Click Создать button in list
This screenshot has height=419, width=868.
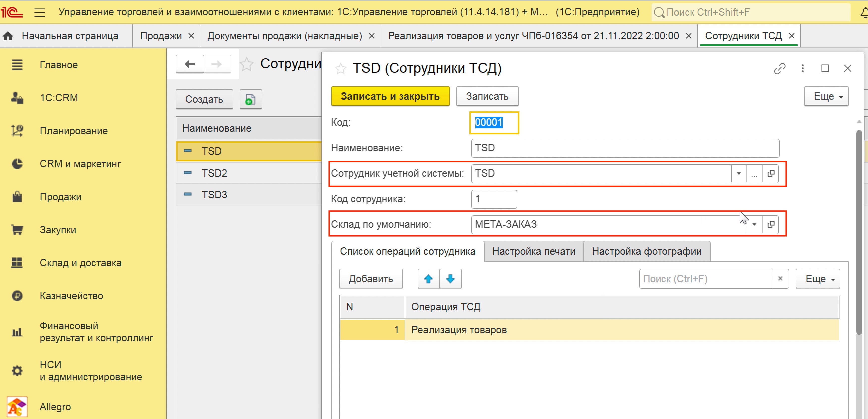(x=204, y=99)
